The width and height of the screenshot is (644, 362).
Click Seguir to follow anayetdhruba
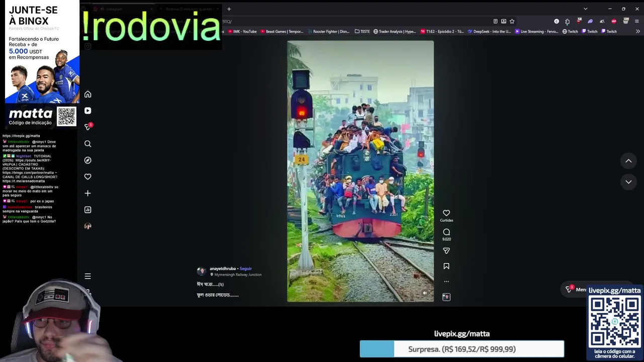click(246, 268)
